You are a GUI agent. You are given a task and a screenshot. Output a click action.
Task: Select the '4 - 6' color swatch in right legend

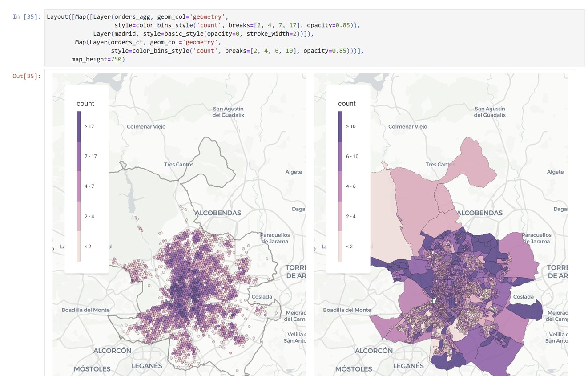[x=340, y=186]
